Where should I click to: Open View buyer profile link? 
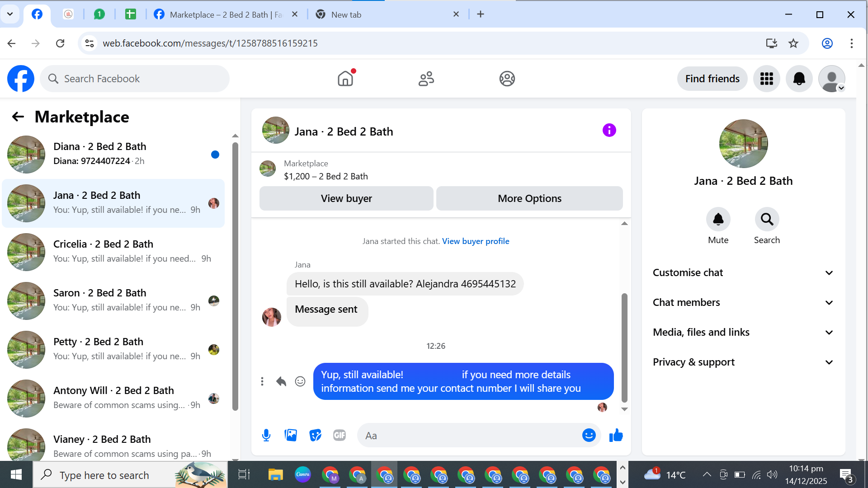pos(476,241)
